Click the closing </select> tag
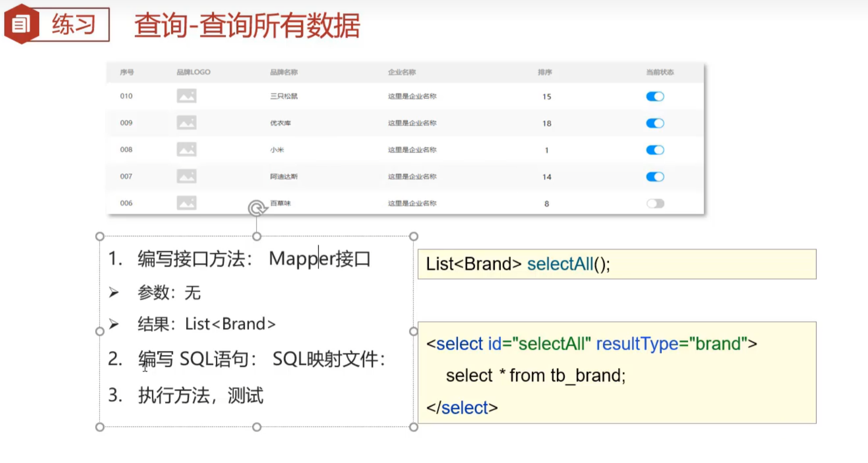Screen dimensions: 868x463 click(x=462, y=408)
